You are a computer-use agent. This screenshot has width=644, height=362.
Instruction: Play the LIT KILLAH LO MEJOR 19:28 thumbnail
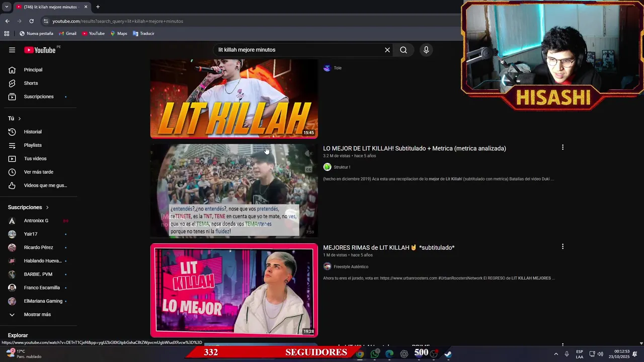234,290
